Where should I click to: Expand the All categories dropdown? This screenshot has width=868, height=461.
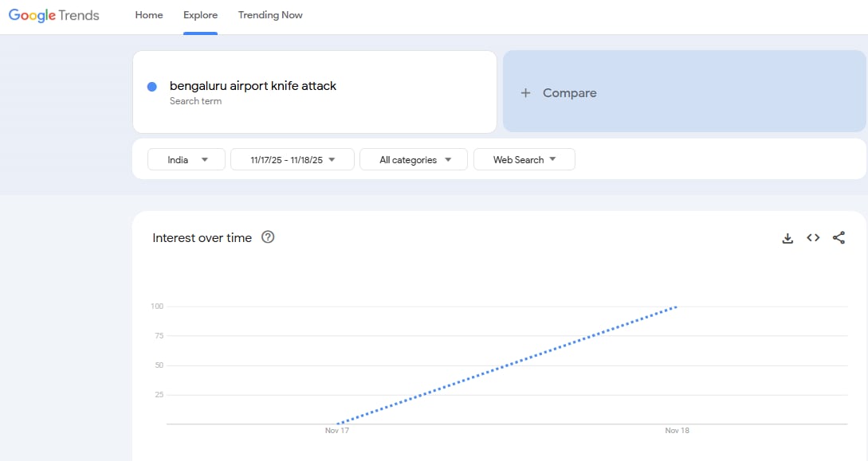[x=414, y=160]
